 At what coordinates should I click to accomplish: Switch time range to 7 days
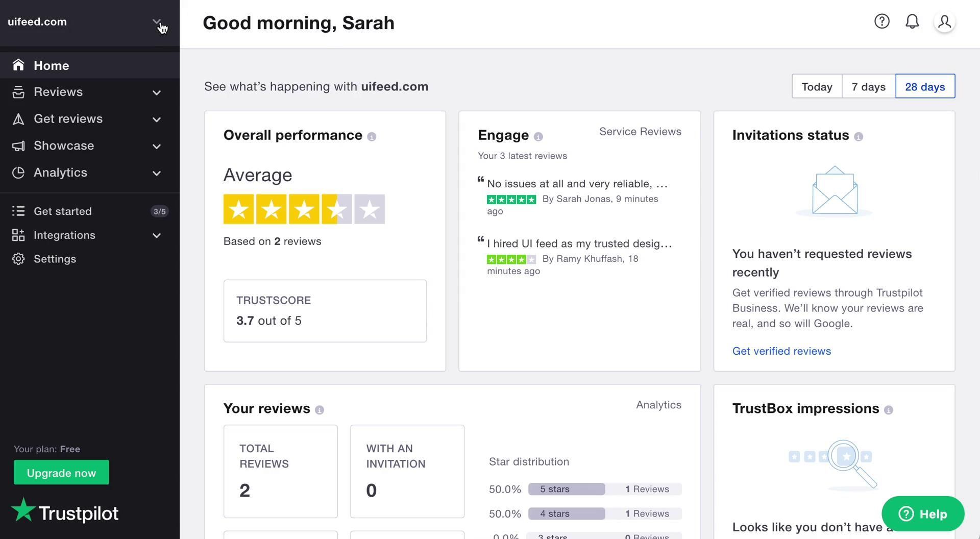click(x=868, y=87)
